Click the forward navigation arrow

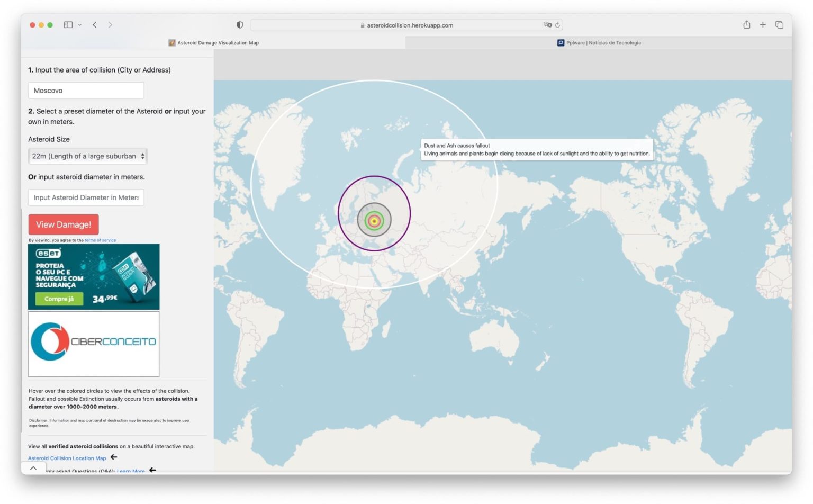point(110,25)
